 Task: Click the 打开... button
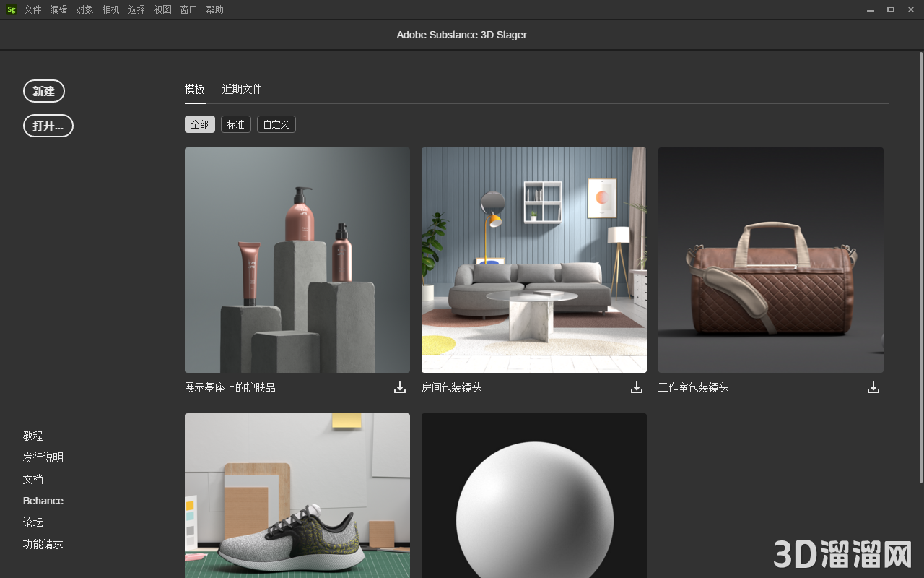click(x=48, y=125)
